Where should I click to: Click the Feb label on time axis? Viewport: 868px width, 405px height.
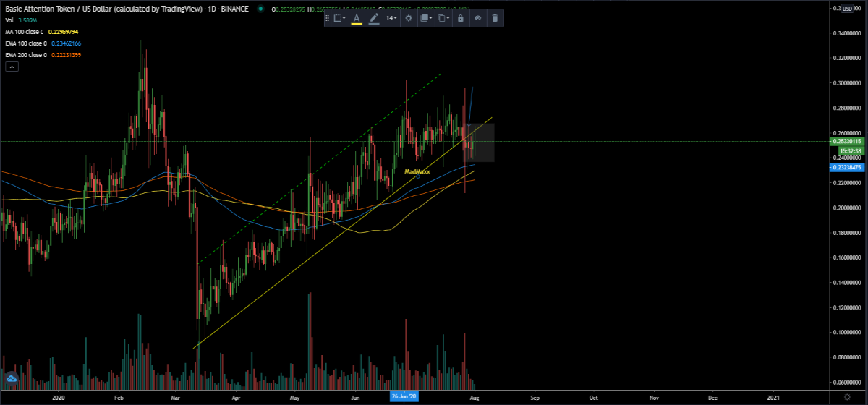coord(120,397)
